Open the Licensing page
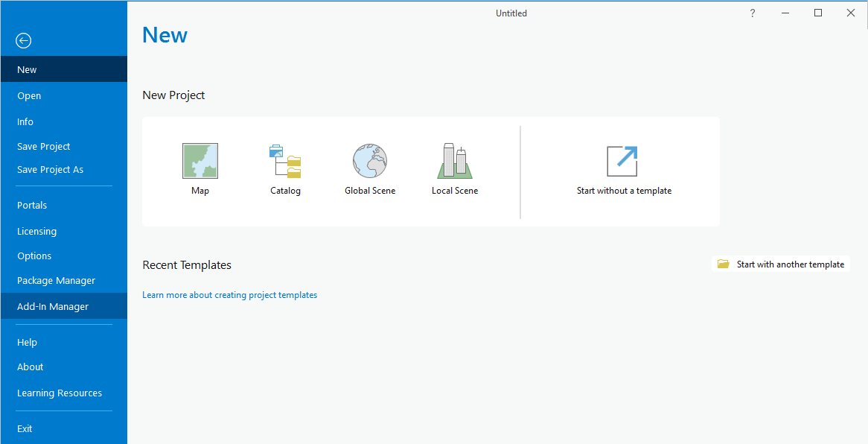 click(64, 231)
